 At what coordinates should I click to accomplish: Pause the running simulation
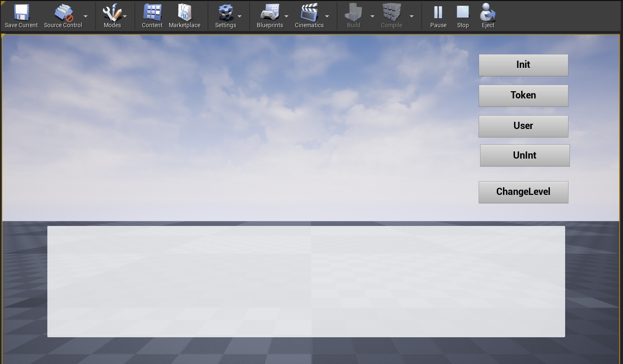pyautogui.click(x=438, y=16)
